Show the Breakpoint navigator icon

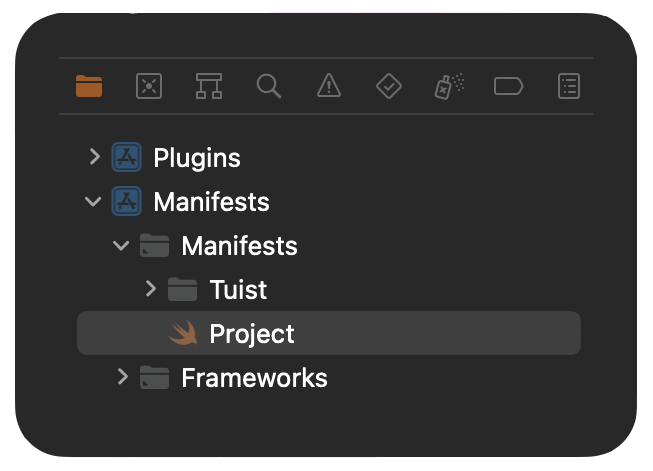coord(509,87)
